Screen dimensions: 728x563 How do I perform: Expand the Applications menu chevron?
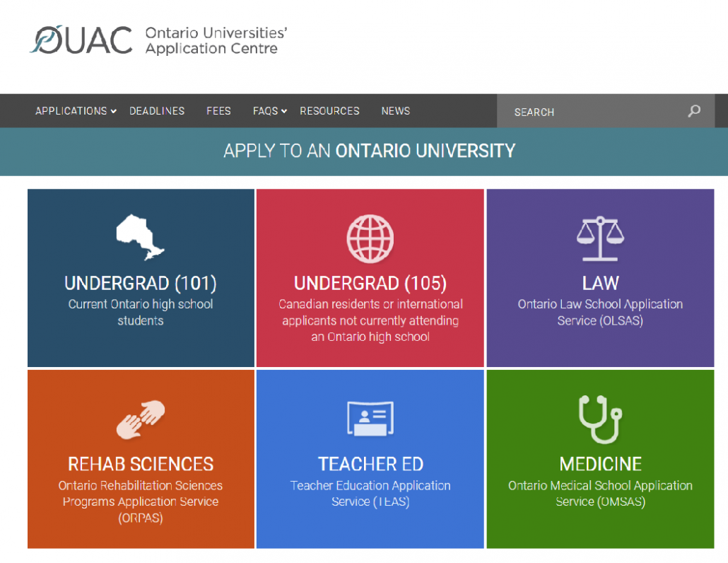[113, 111]
